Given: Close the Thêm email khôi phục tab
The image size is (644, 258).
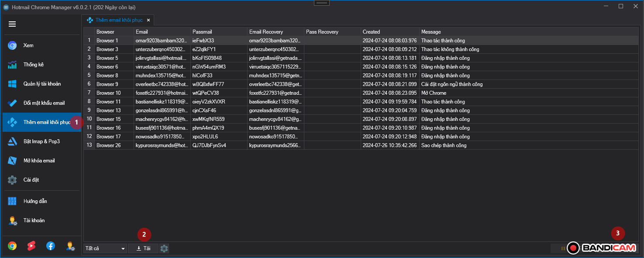Looking at the screenshot, I should coord(148,20).
